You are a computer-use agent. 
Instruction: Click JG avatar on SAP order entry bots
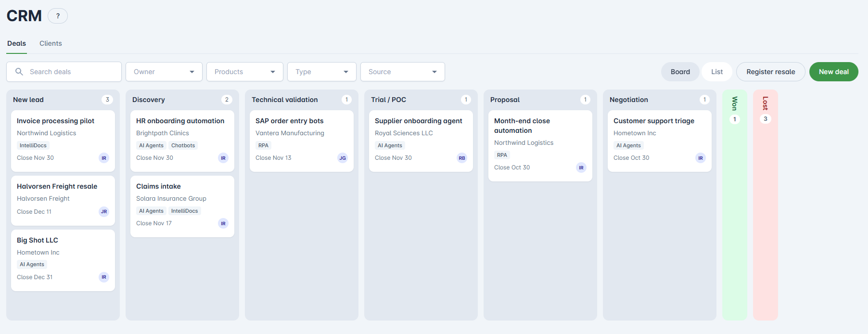click(x=343, y=158)
